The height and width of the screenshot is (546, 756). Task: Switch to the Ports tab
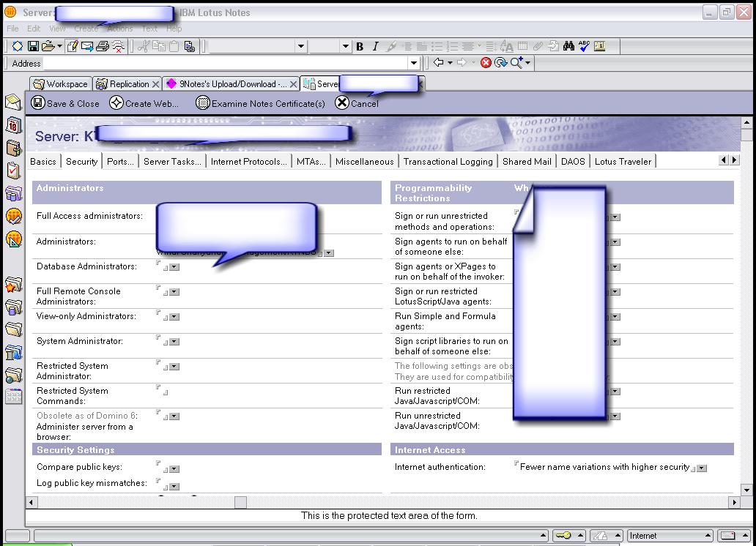point(120,162)
